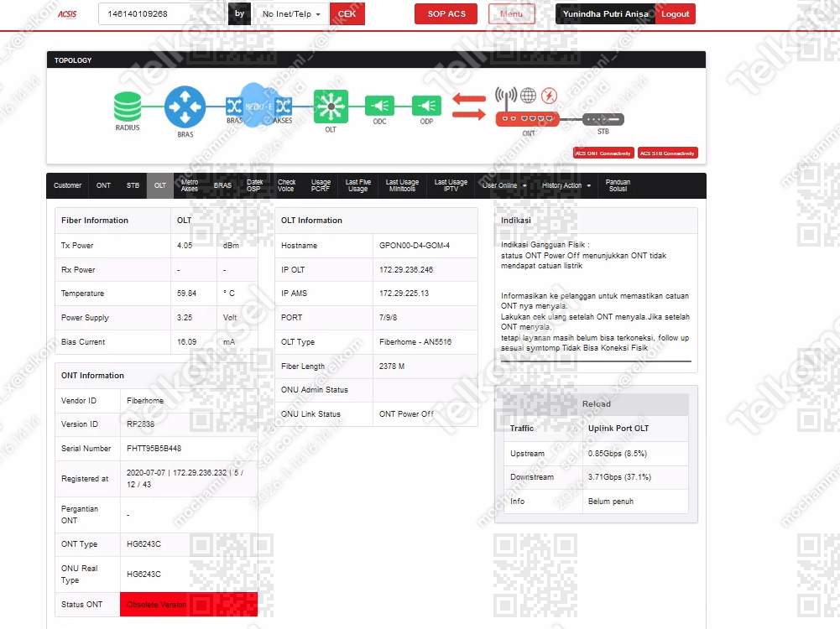Open the Usage PCRF tab
840x629 pixels.
pyautogui.click(x=321, y=185)
